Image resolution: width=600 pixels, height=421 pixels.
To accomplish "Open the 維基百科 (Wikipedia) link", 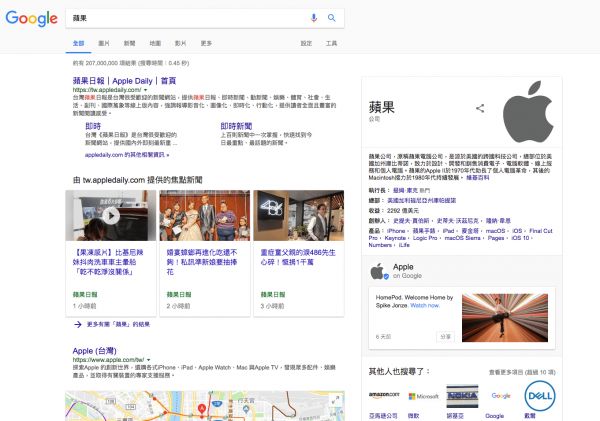I will pos(478,178).
